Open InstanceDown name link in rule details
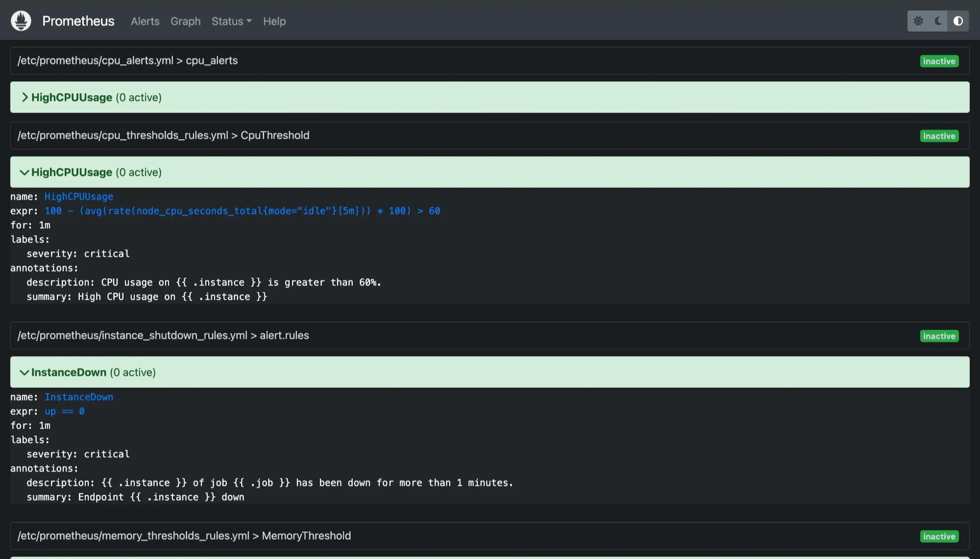The width and height of the screenshot is (980, 559). click(x=79, y=397)
